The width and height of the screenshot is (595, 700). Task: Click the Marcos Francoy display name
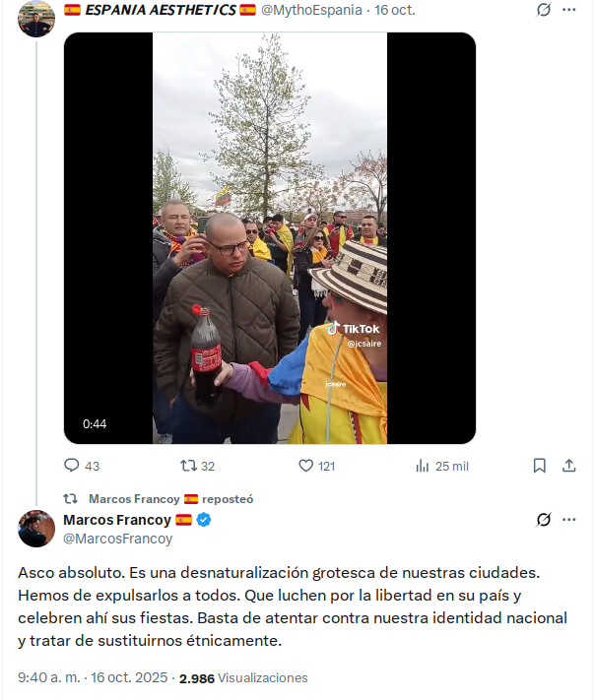click(x=117, y=520)
